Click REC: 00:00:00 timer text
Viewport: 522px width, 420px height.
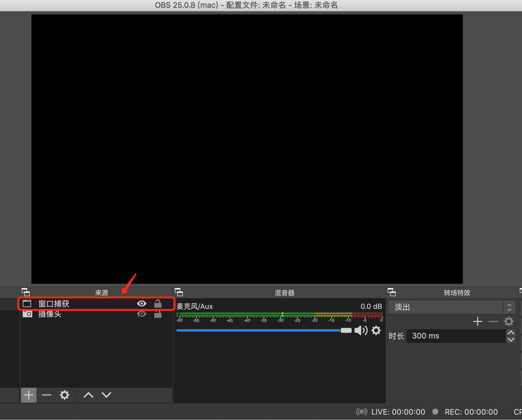[471, 412]
